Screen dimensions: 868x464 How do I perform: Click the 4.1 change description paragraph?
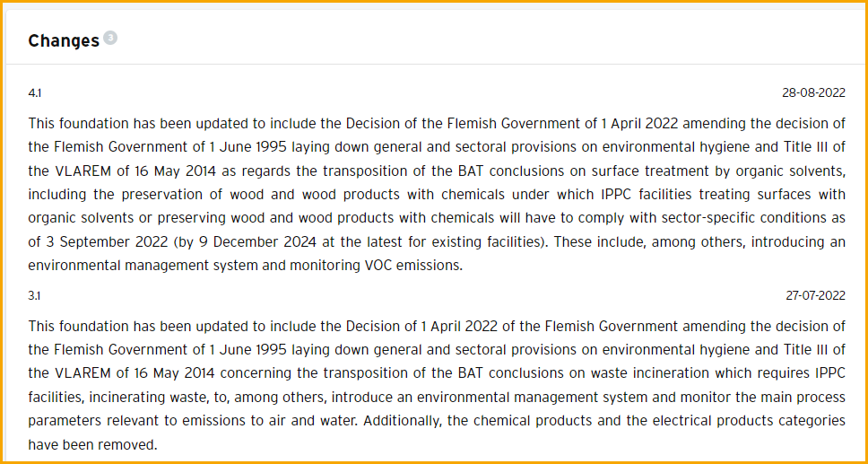click(x=437, y=194)
